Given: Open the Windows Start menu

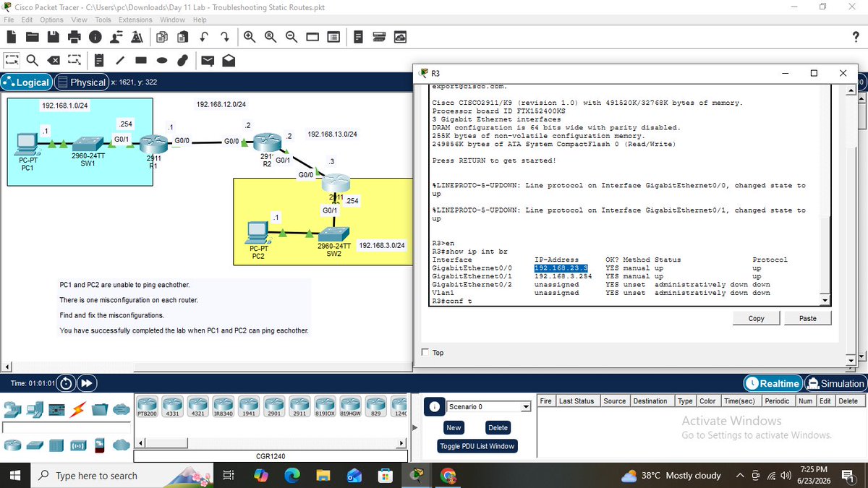Looking at the screenshot, I should pos(15,475).
